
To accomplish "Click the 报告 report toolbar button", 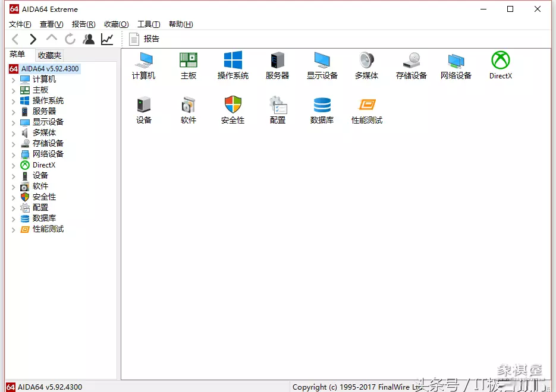I will point(144,39).
